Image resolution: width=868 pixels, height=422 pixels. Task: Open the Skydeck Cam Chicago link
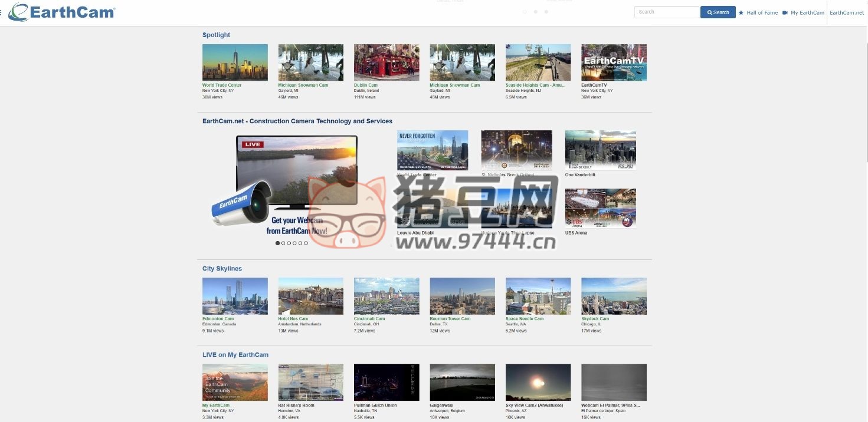pos(595,318)
